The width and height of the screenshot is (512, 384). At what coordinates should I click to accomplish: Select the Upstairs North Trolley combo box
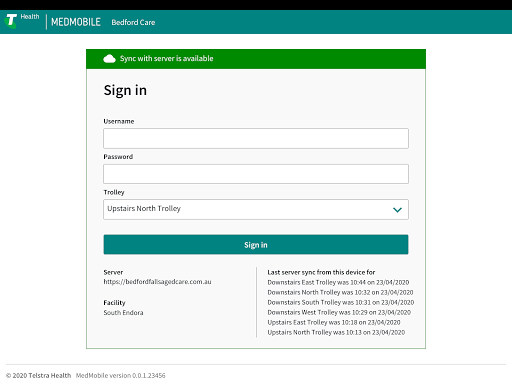pos(256,209)
